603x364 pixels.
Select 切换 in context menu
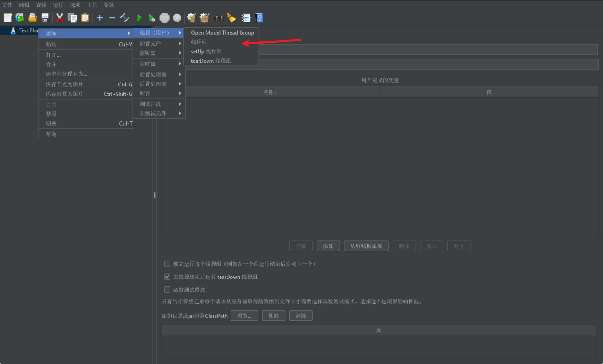click(86, 123)
